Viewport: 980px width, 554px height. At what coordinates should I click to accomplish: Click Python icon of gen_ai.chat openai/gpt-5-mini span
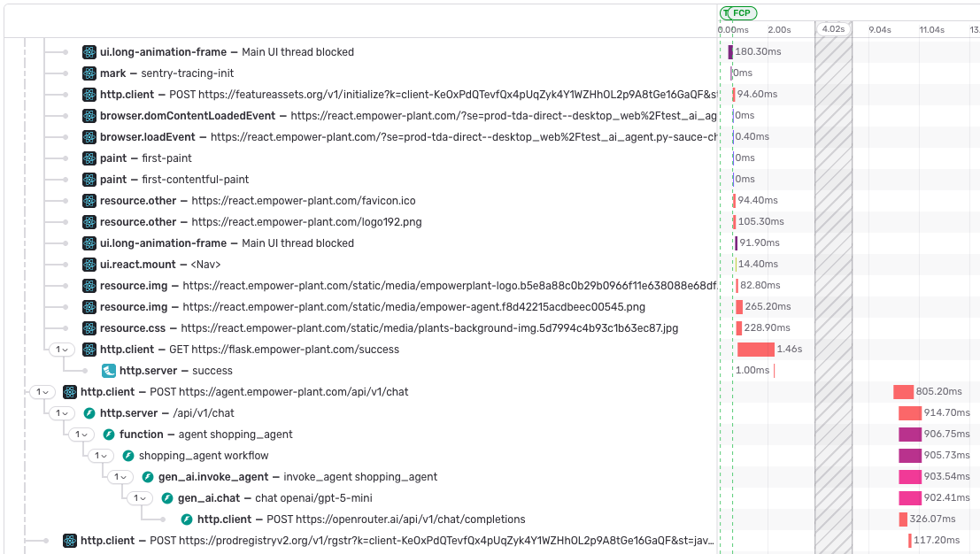[x=167, y=497]
